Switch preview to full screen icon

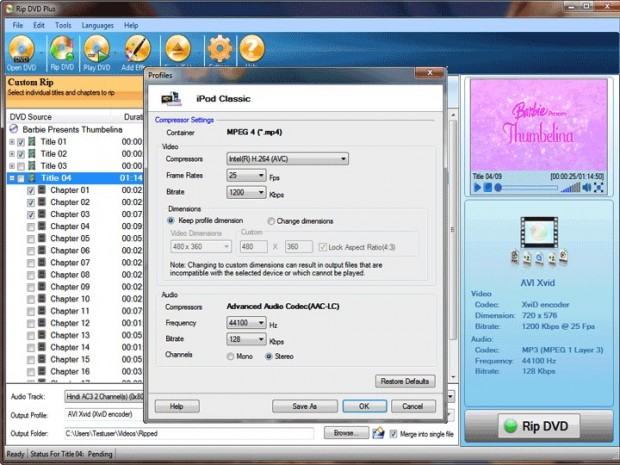[x=599, y=187]
